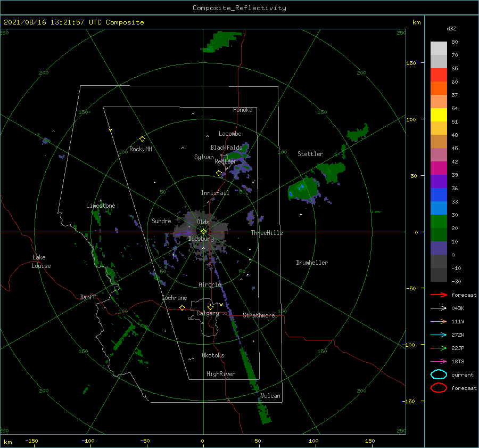This screenshot has width=479, height=448.
Task: Click the Strathmore label
Action: pos(259,315)
